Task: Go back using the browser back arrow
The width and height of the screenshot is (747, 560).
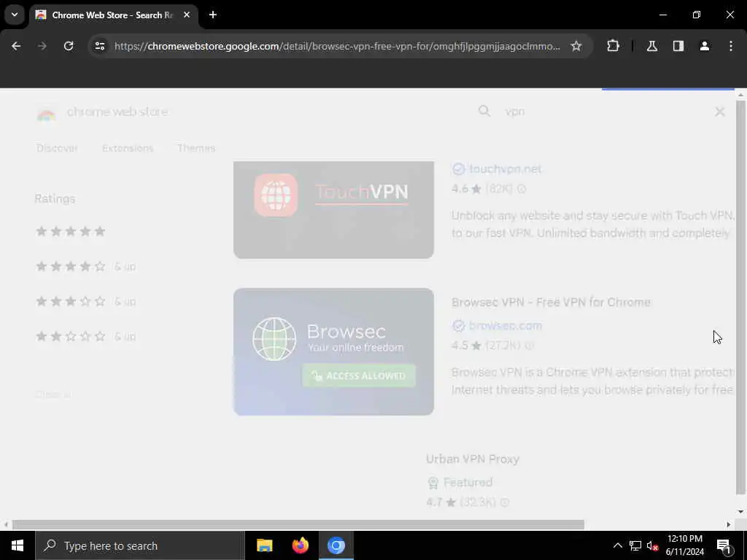Action: click(x=16, y=46)
